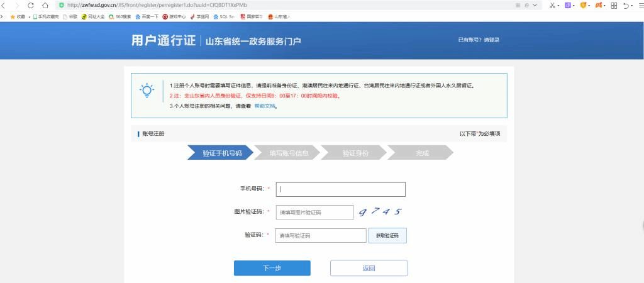The image size is (644, 283).
Task: Select the 验证手机号码 step tab
Action: click(x=220, y=153)
